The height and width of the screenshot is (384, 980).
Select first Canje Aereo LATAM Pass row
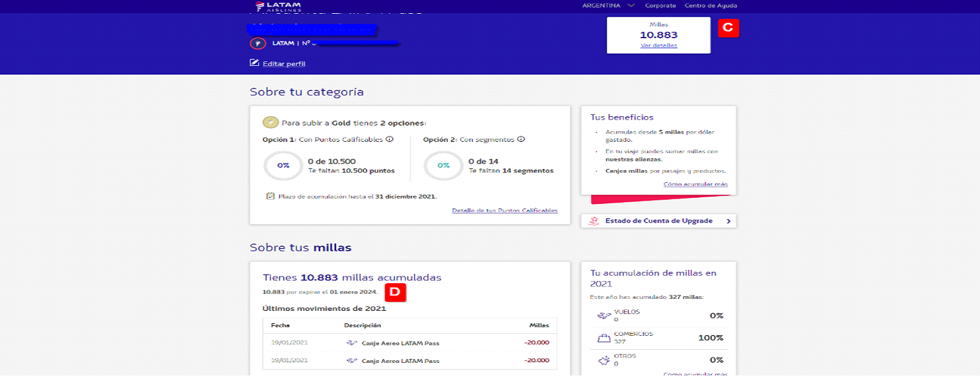409,342
